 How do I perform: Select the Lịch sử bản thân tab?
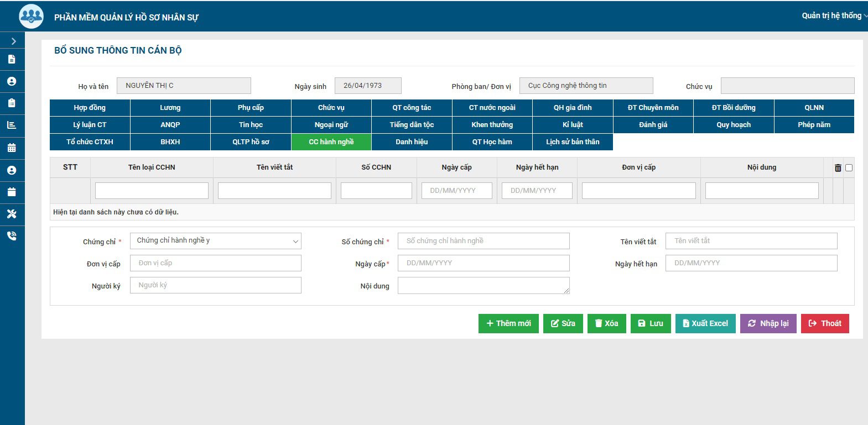[573, 142]
